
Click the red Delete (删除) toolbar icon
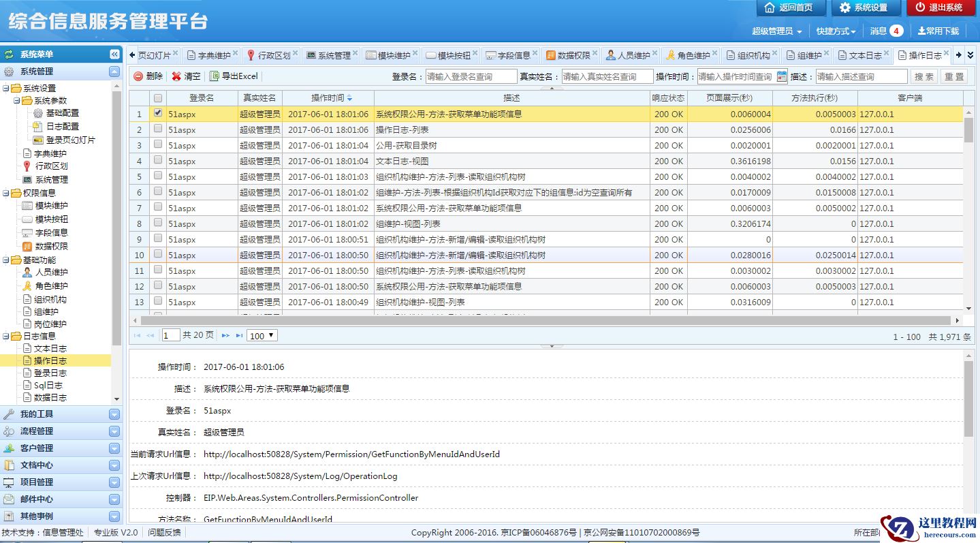[138, 76]
